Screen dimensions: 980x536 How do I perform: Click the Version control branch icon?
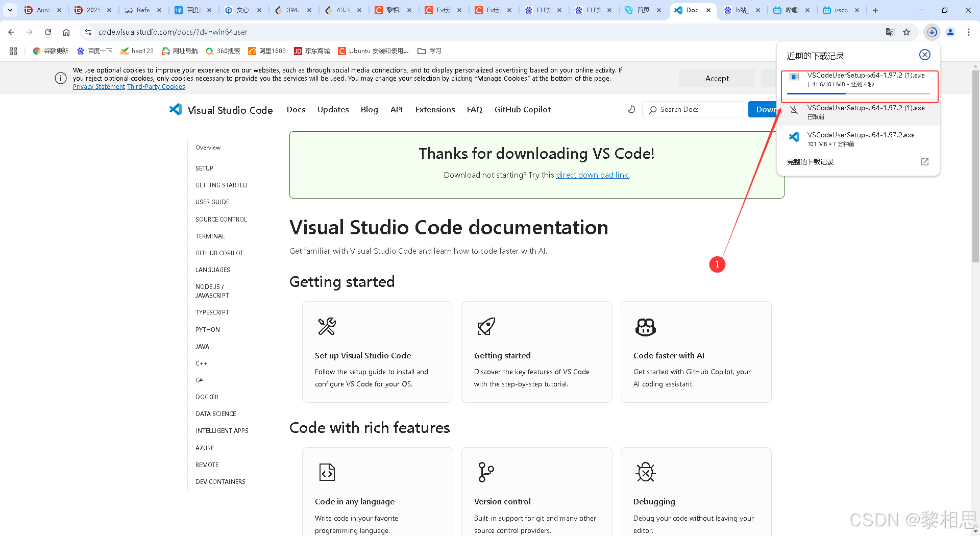coord(486,472)
